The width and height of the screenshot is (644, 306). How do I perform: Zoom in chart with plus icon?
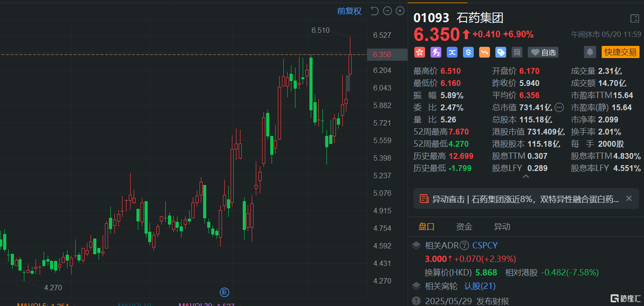click(x=400, y=11)
